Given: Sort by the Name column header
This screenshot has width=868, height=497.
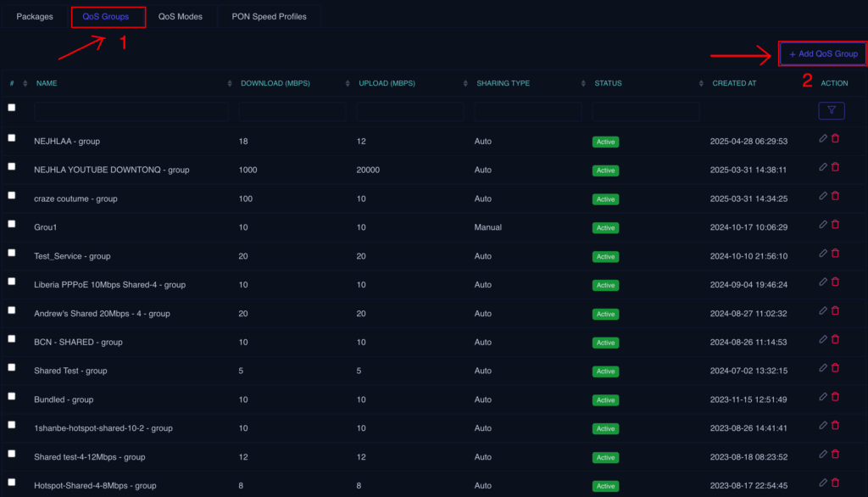Looking at the screenshot, I should click(47, 83).
